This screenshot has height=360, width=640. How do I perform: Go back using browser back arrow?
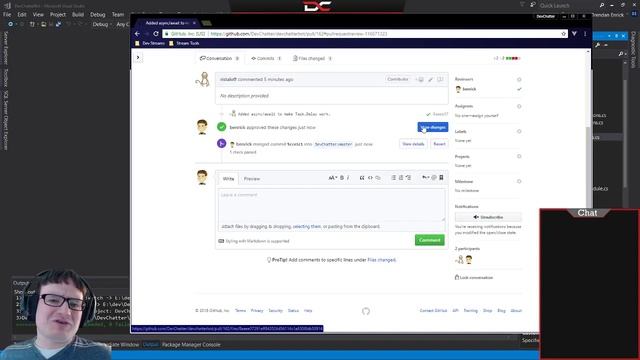click(137, 34)
